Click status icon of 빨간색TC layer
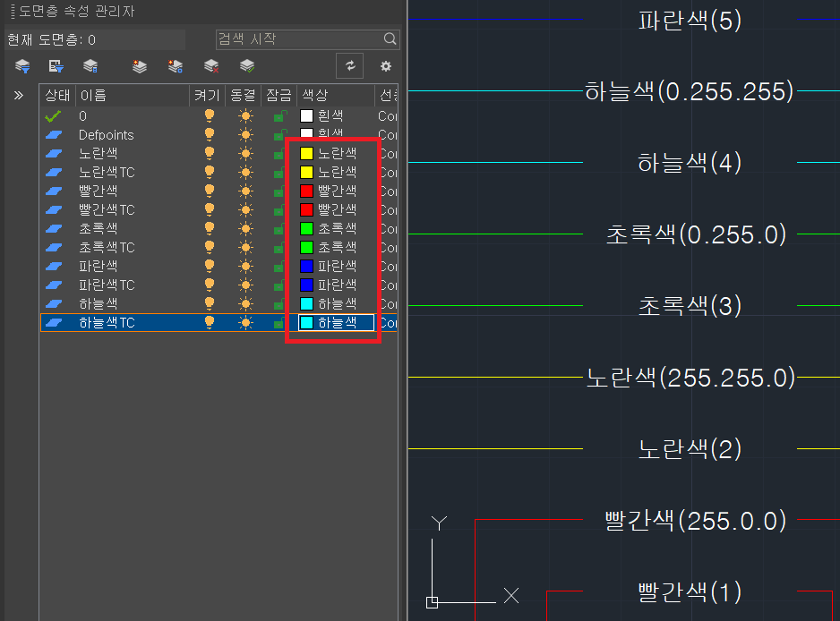 (x=54, y=210)
